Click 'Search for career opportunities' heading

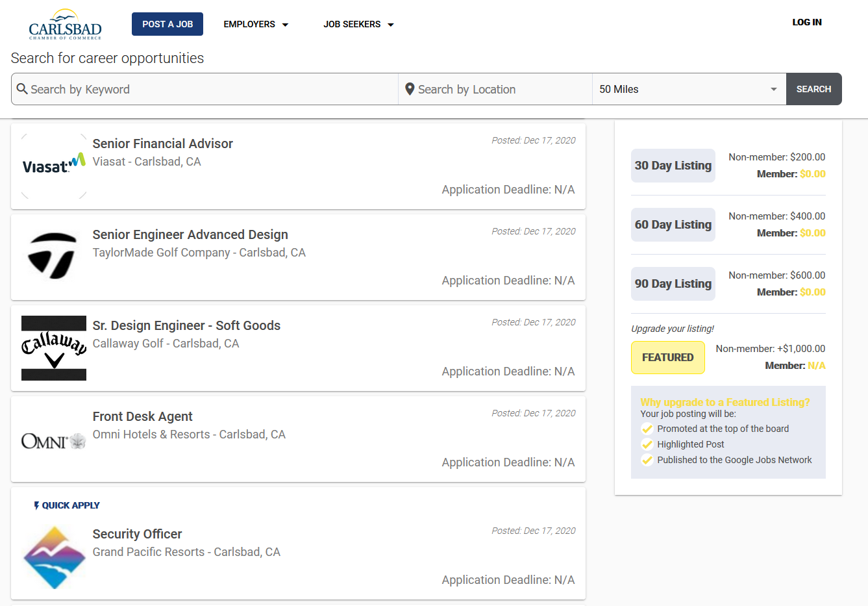107,58
